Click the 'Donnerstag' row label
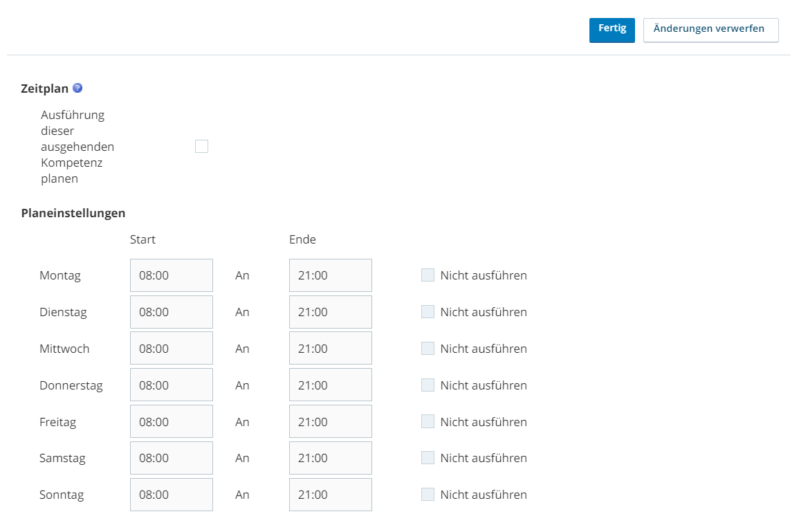 [x=71, y=386]
